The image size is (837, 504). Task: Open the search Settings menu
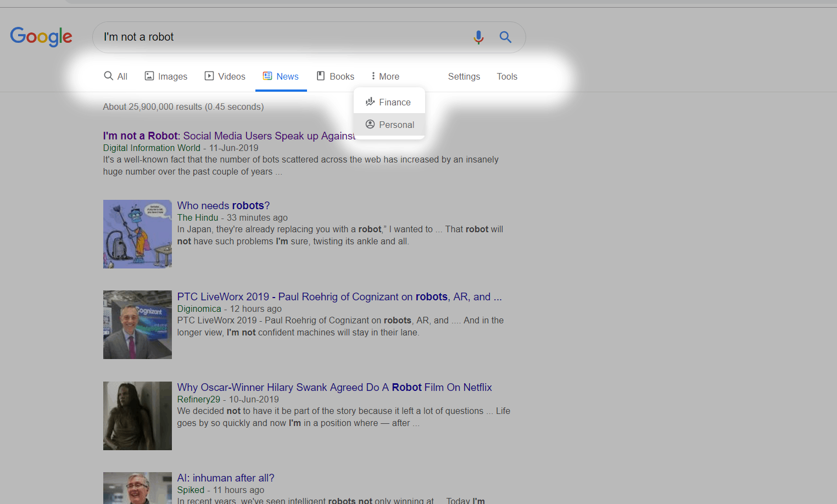pos(464,76)
